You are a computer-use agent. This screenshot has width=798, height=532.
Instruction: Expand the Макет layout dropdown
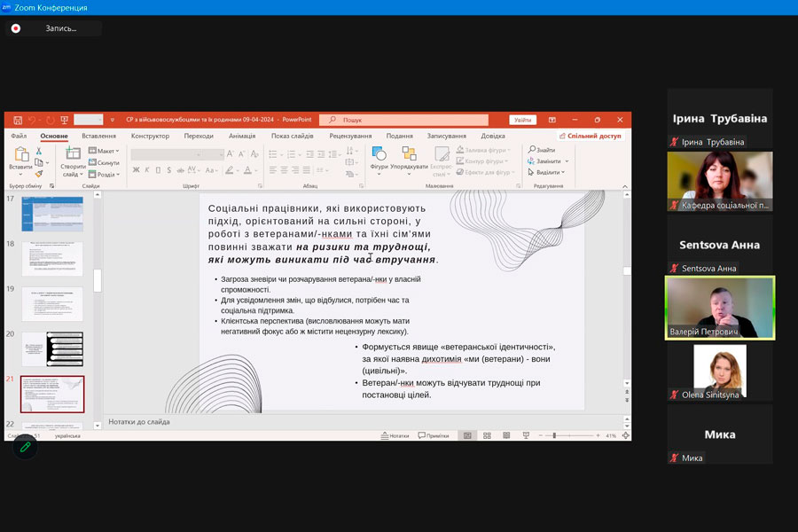pos(104,151)
